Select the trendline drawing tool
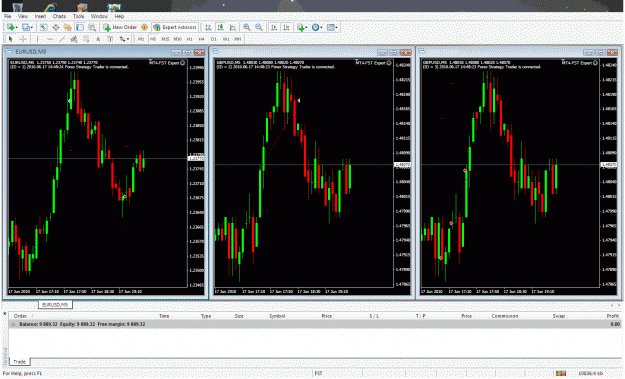This screenshot has width=625, height=379. coord(62,39)
